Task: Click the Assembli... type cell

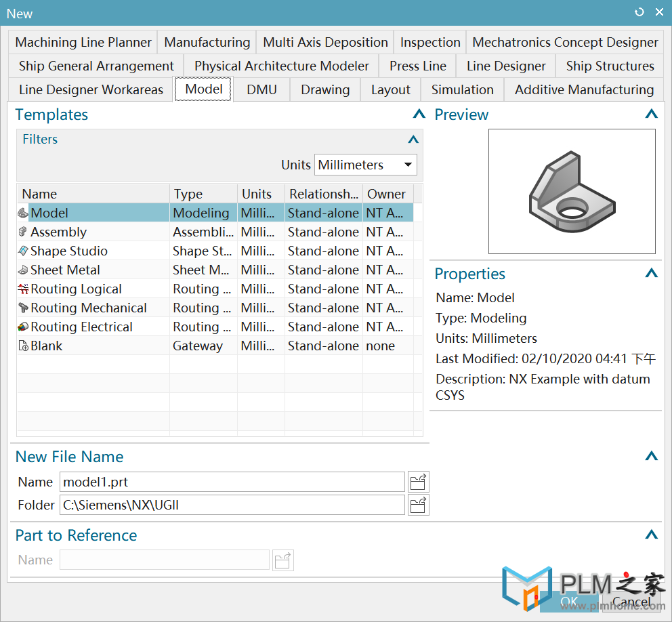Action: 204,232
